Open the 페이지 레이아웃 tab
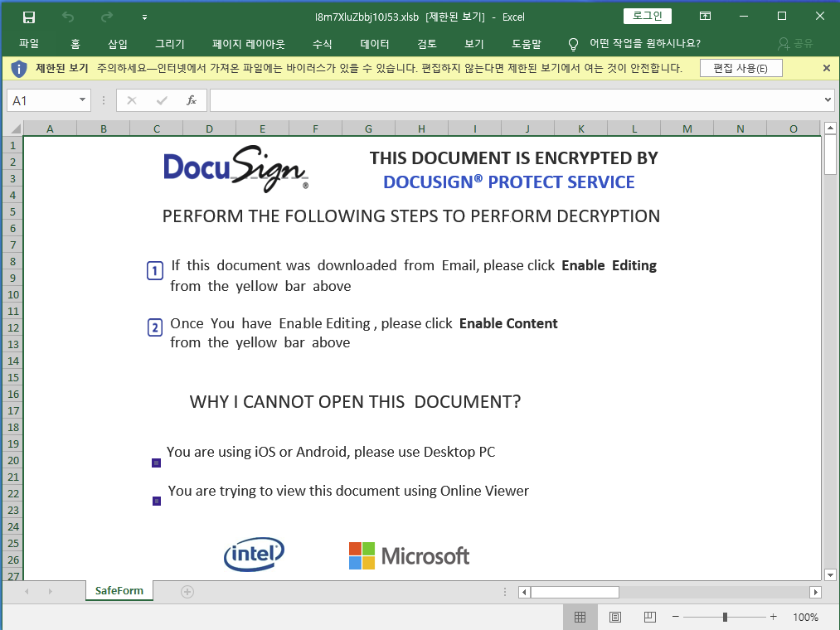Screen dimensions: 840x630 pyautogui.click(x=248, y=44)
